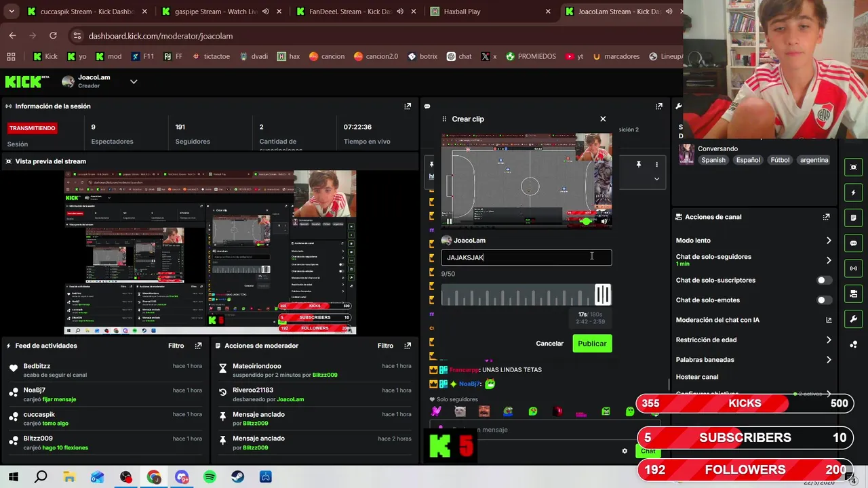The image size is (868, 488).
Task: Switch to Haxball Play browser tab
Action: (484, 12)
